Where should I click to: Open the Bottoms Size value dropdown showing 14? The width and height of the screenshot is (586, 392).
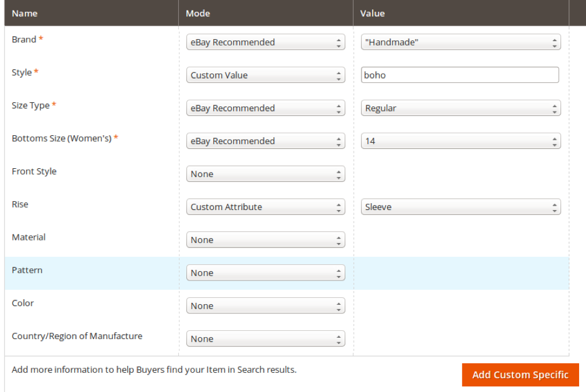point(461,141)
